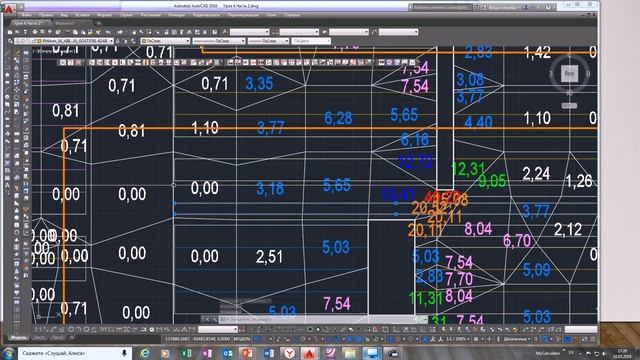Open the Layer Properties Manager icon
Image resolution: width=640 pixels, height=360 pixels.
pos(10,41)
